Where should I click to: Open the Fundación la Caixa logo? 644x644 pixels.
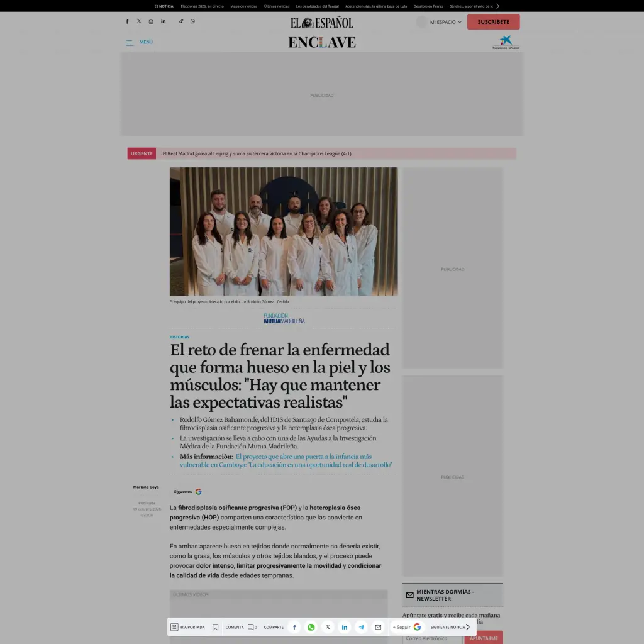coord(506,42)
